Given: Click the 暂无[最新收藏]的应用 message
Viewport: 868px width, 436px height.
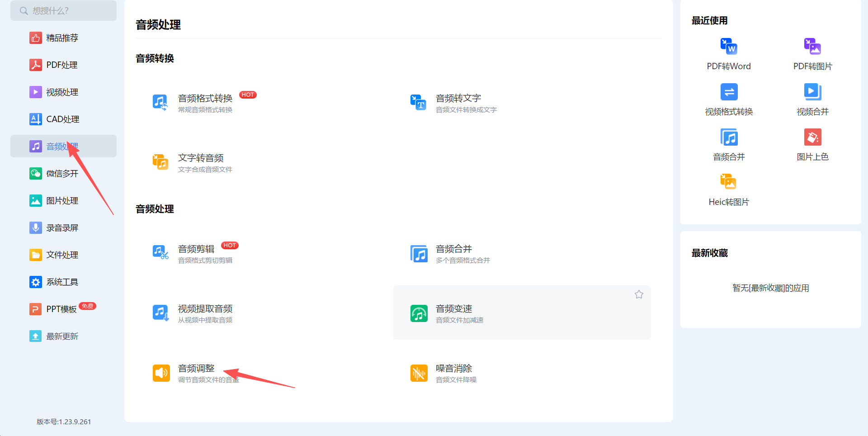Looking at the screenshot, I should tap(771, 288).
